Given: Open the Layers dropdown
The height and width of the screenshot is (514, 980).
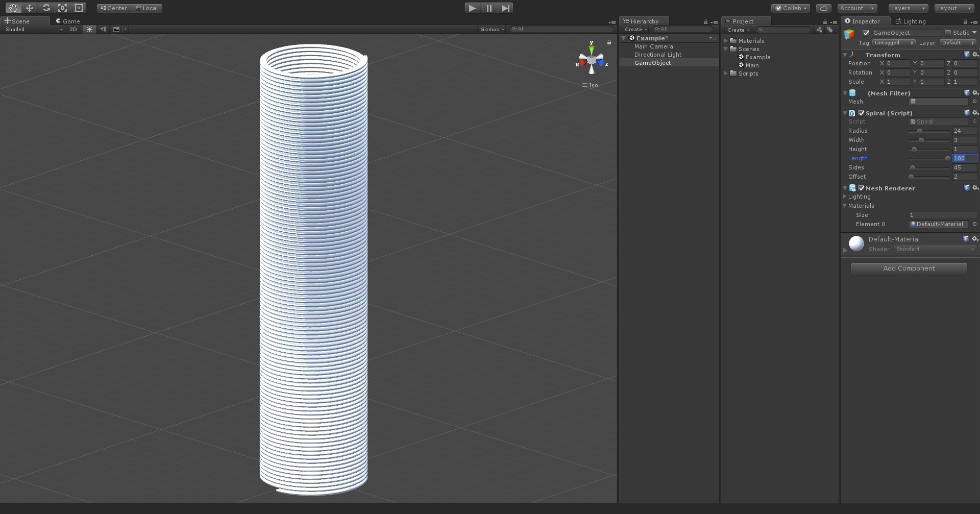Looking at the screenshot, I should (x=908, y=8).
